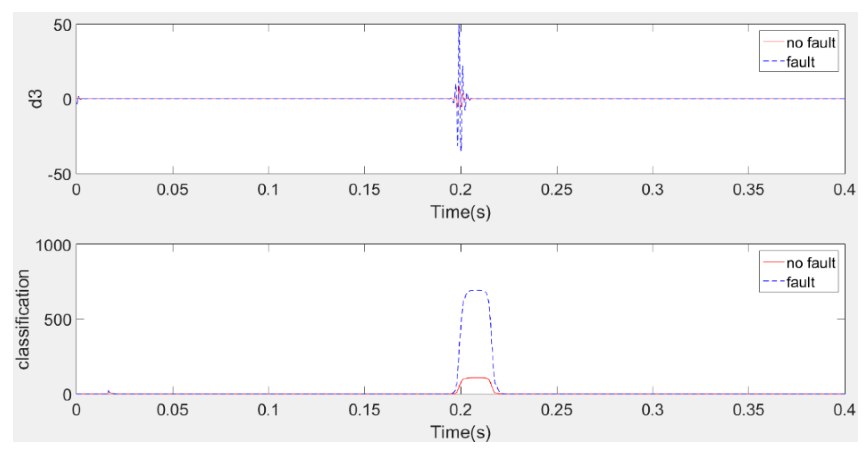Click the 0.1 tick label of bottom plot
Screen dimensions: 868x452
[268, 410]
